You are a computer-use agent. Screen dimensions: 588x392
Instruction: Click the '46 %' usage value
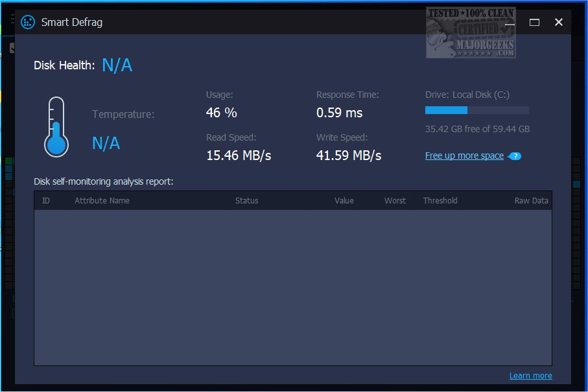tap(221, 113)
